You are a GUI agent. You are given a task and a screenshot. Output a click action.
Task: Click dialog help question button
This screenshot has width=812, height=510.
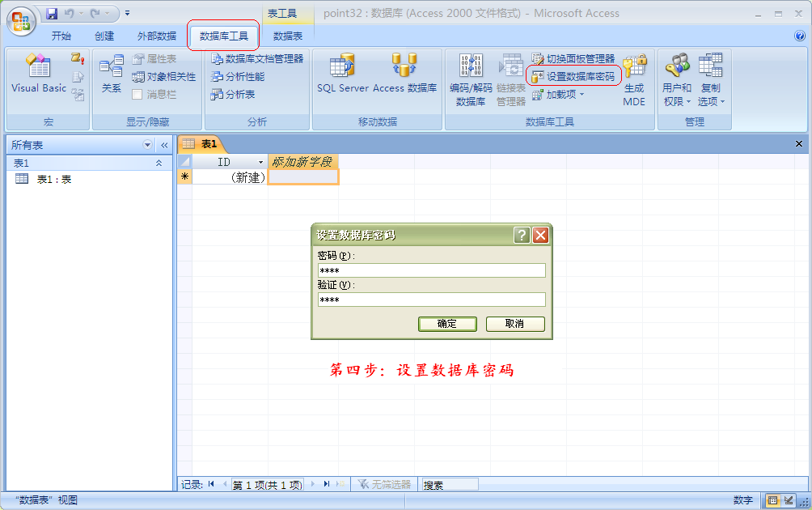point(522,236)
